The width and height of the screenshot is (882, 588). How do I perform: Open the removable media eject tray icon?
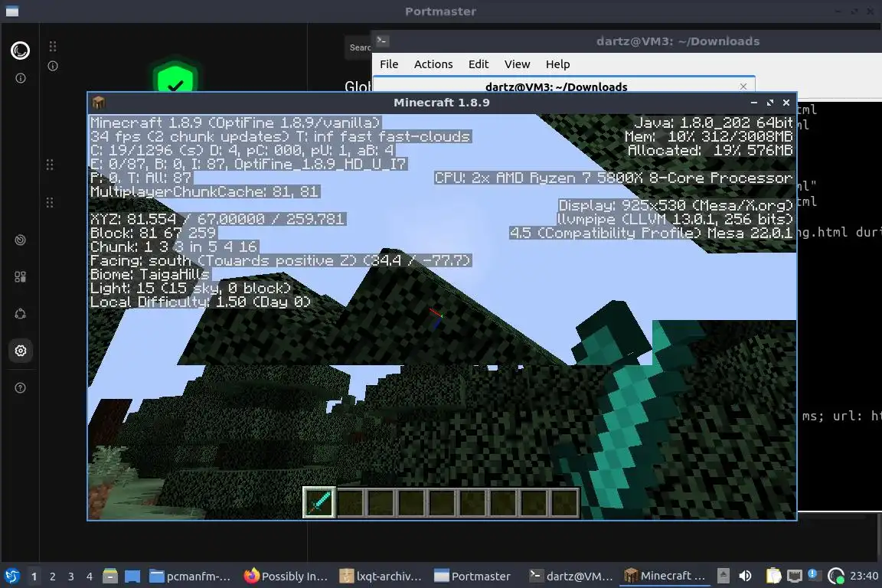(x=724, y=576)
